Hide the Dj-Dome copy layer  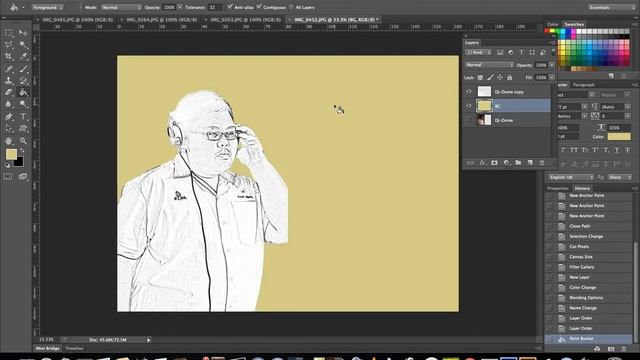pyautogui.click(x=469, y=92)
